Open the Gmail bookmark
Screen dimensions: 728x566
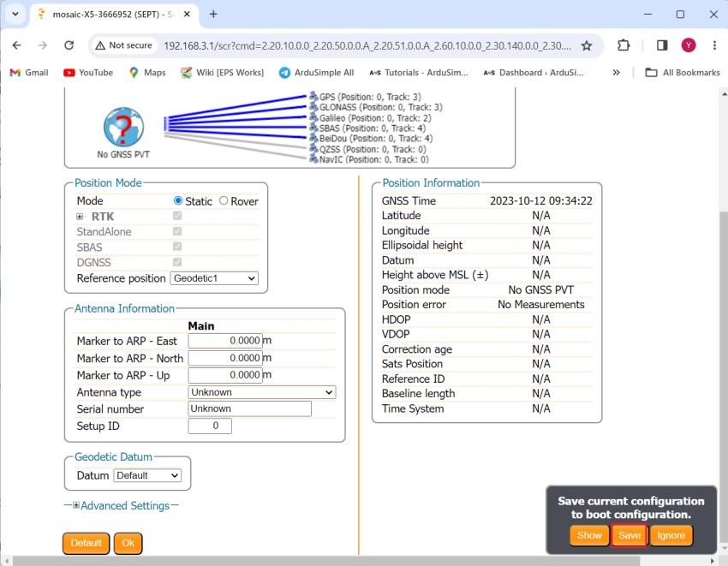coord(28,73)
